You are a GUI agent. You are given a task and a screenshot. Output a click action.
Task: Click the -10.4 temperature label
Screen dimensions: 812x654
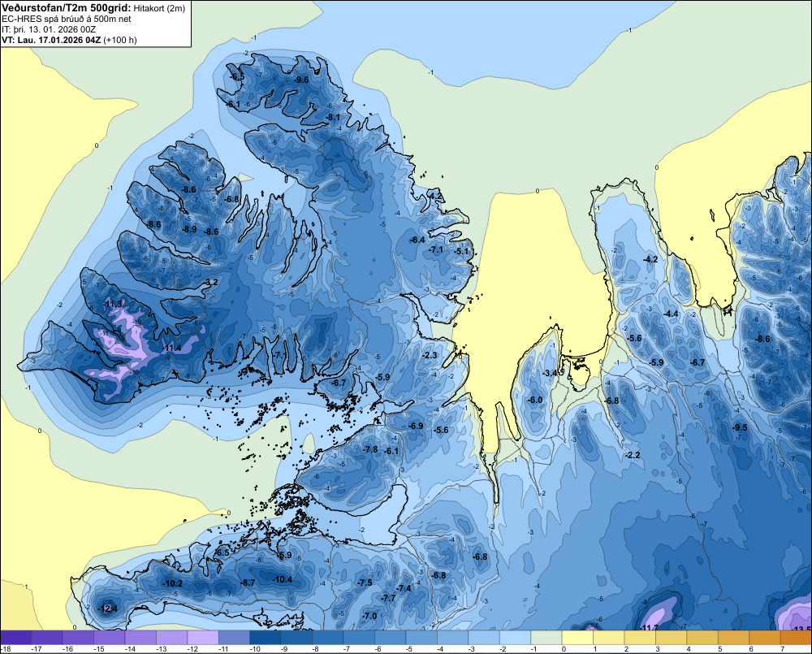(283, 580)
